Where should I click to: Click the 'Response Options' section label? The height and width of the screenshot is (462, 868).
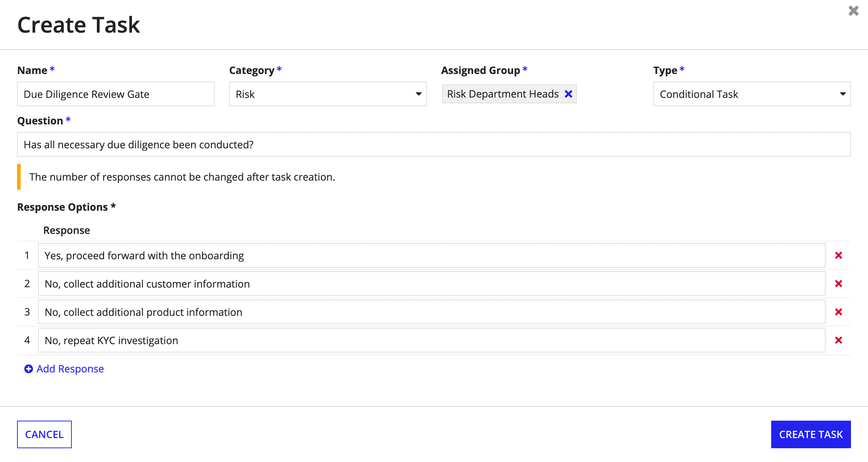66,207
